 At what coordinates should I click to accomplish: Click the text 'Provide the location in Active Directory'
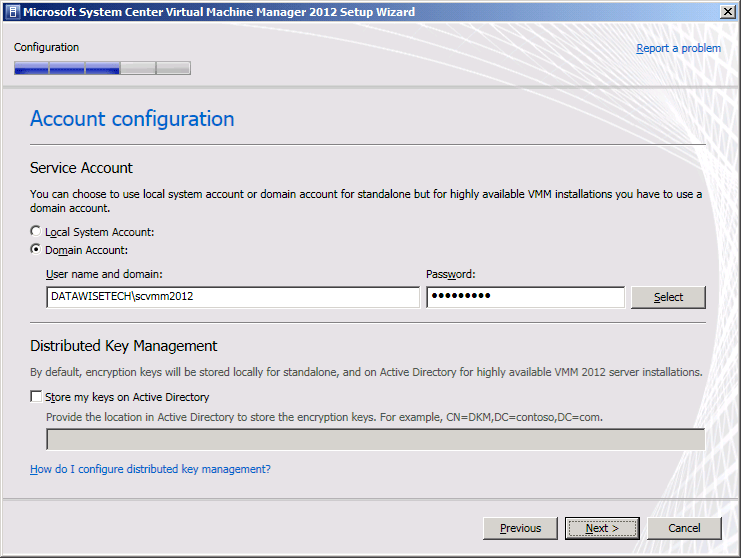[x=140, y=417]
